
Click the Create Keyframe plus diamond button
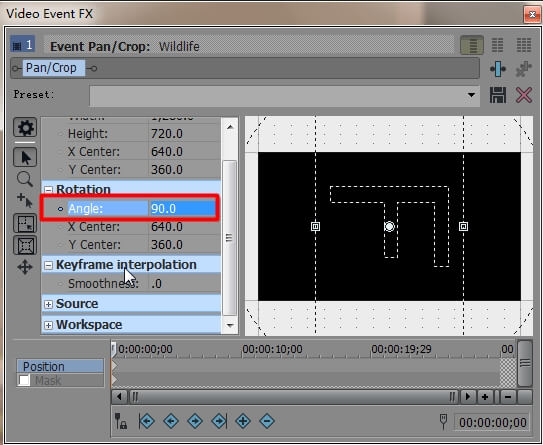tap(243, 421)
